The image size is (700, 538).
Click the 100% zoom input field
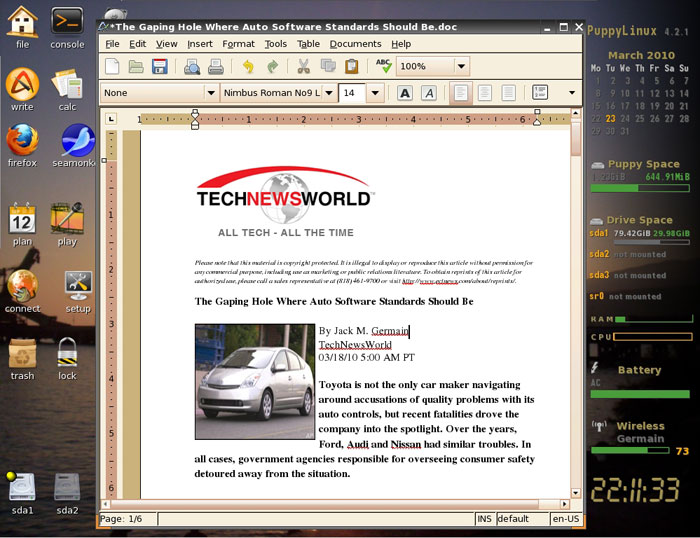coord(425,67)
